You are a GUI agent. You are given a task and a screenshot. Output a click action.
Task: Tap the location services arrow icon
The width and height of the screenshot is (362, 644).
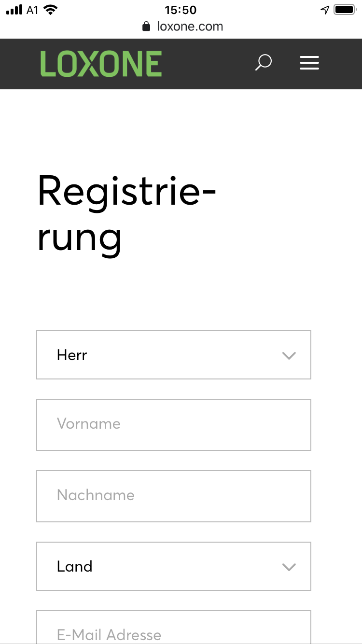point(325,10)
